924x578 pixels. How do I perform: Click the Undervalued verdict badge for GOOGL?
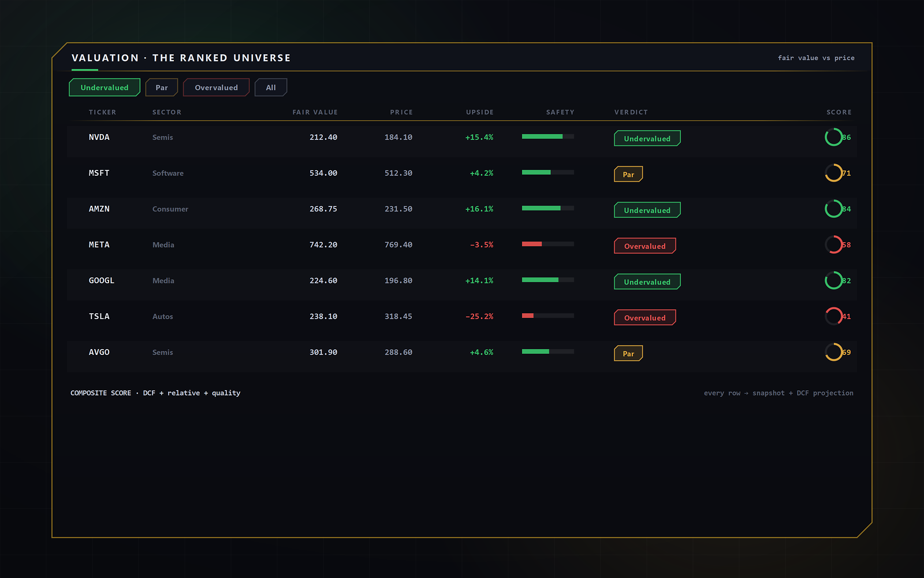click(x=647, y=281)
